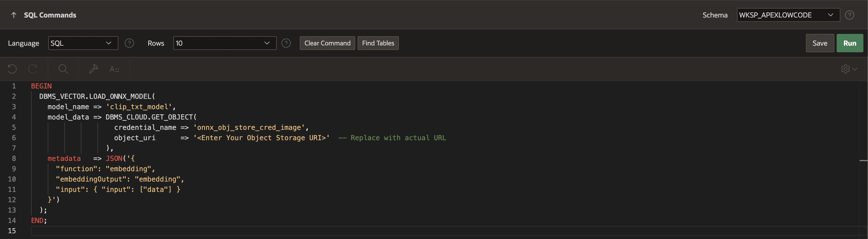Click the query builder hammer icon
Screen dimensions: 868x239
(x=93, y=69)
